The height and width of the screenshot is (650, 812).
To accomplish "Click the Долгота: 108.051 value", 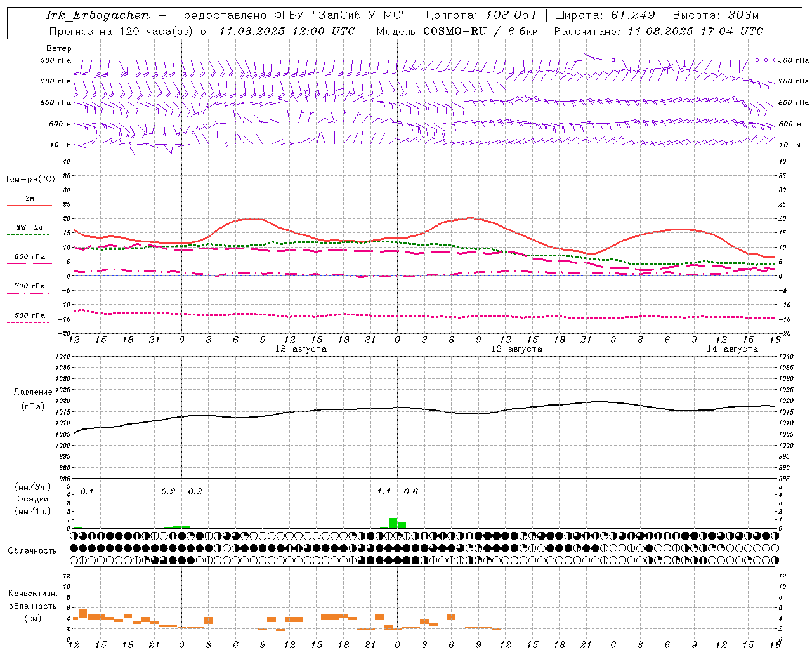I will point(481,15).
